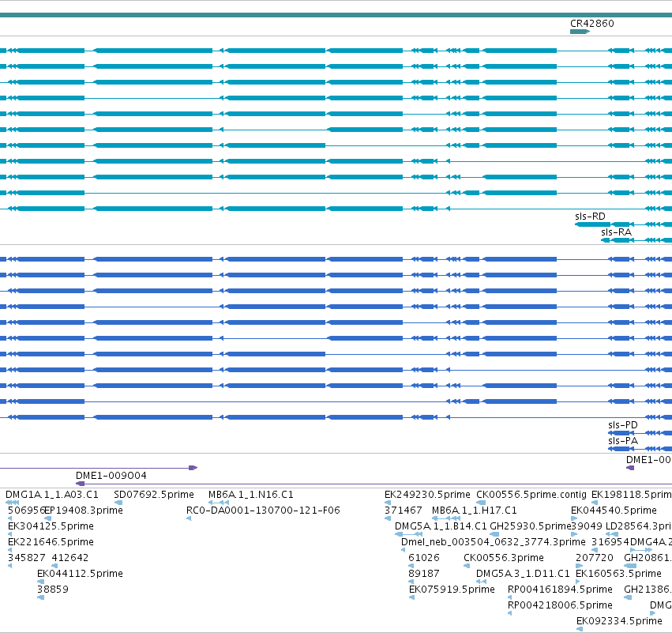
Task: Open the MB6A.1_1.H17.C1 EST
Action: click(x=475, y=511)
